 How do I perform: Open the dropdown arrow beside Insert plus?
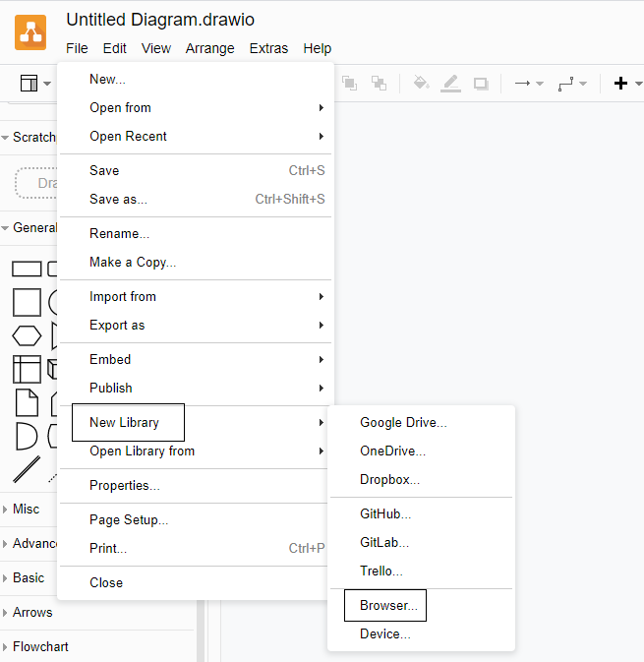638,84
